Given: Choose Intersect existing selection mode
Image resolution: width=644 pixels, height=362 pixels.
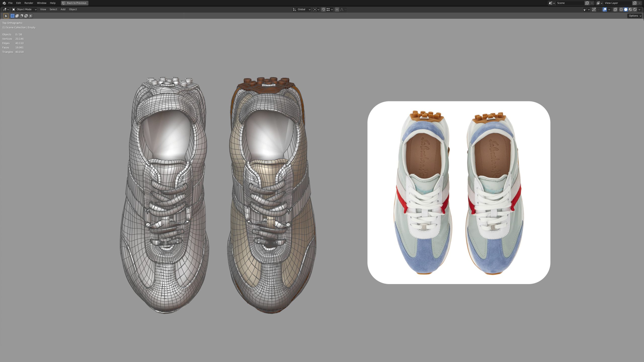Looking at the screenshot, I should point(30,16).
